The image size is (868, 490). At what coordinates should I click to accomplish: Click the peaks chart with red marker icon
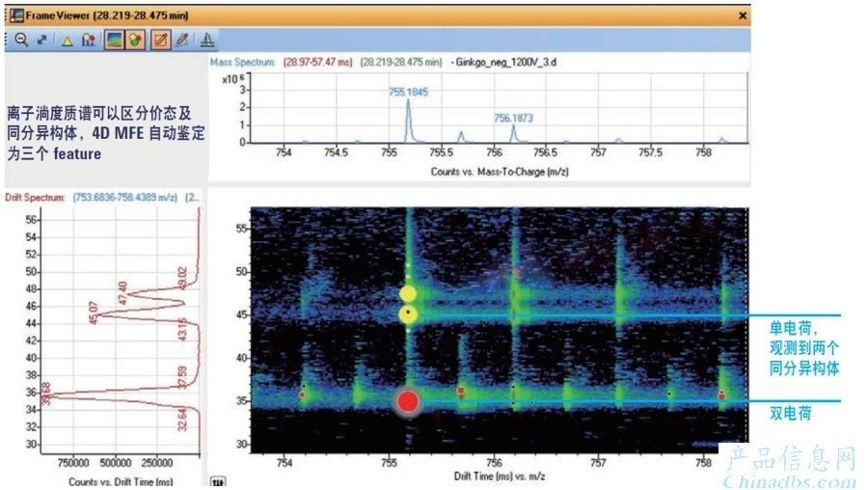click(89, 40)
